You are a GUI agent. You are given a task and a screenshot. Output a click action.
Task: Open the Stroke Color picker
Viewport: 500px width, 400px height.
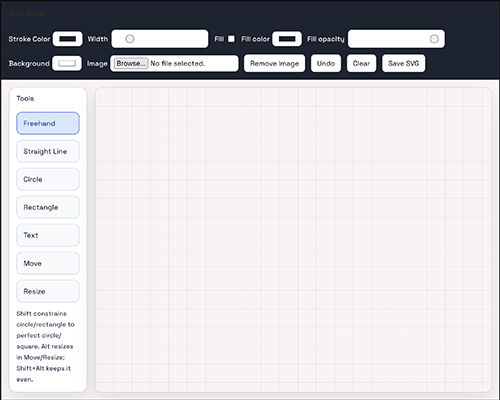click(68, 39)
